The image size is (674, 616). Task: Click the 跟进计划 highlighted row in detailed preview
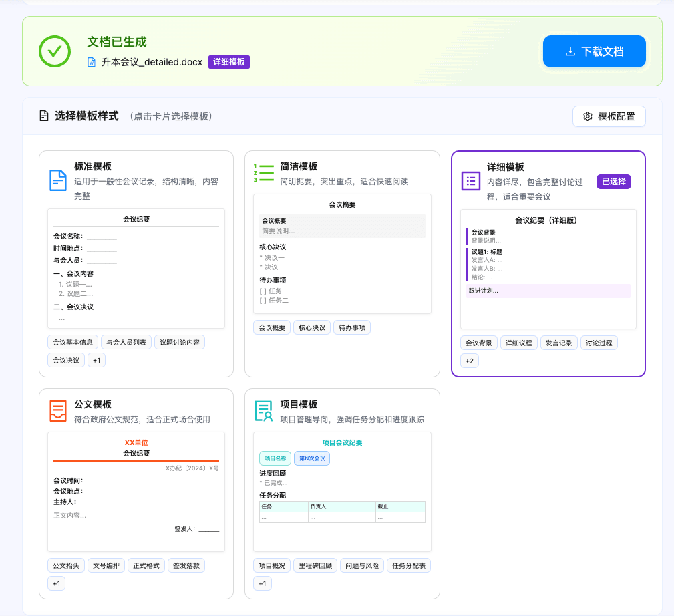548,291
